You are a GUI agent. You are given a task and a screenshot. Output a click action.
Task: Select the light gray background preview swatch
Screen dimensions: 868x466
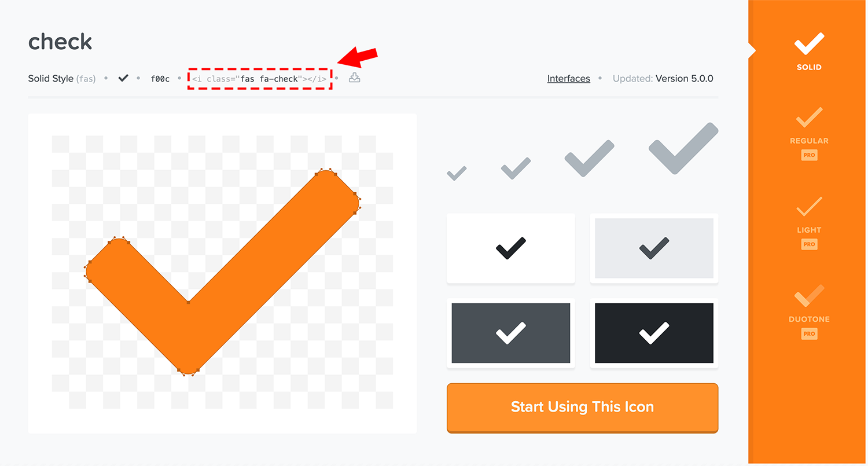tap(654, 248)
